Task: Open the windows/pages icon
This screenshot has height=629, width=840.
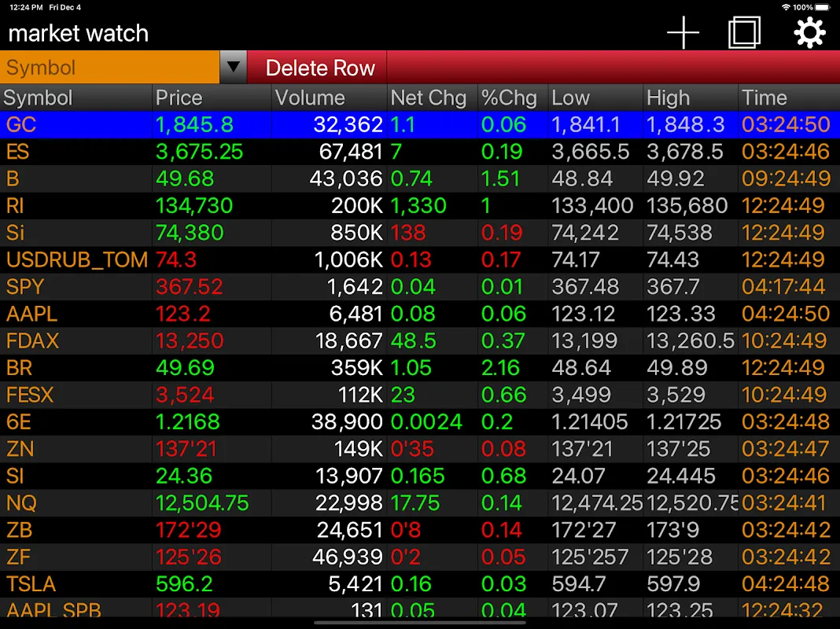Action: (x=744, y=33)
